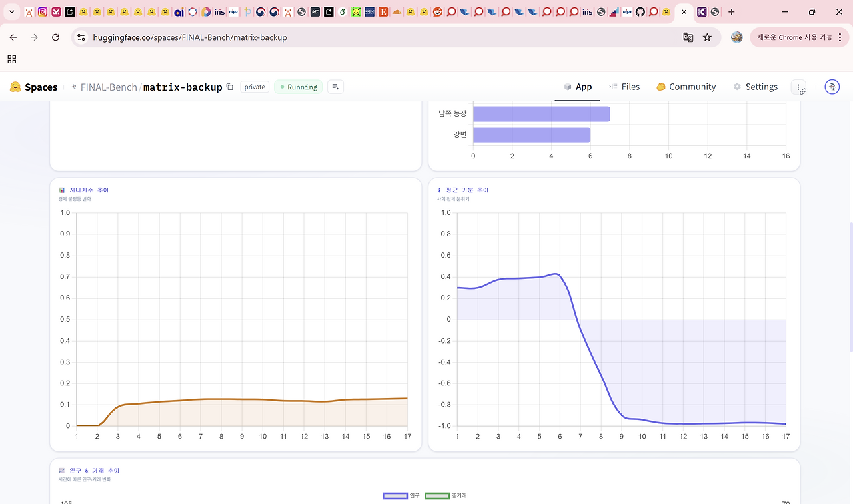Open the Community tab
The width and height of the screenshot is (853, 504).
point(686,87)
